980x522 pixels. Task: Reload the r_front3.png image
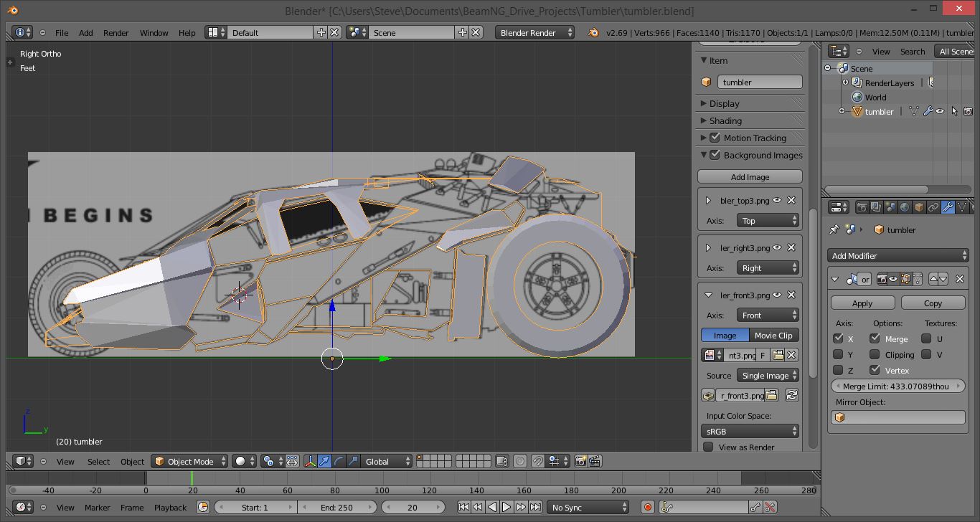[792, 395]
